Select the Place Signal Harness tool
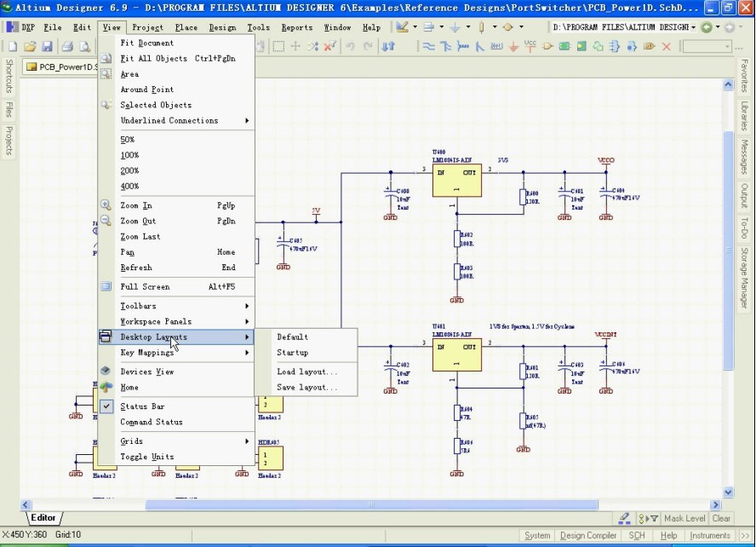Viewport: 756px width, 547px height. pyautogui.click(x=463, y=46)
